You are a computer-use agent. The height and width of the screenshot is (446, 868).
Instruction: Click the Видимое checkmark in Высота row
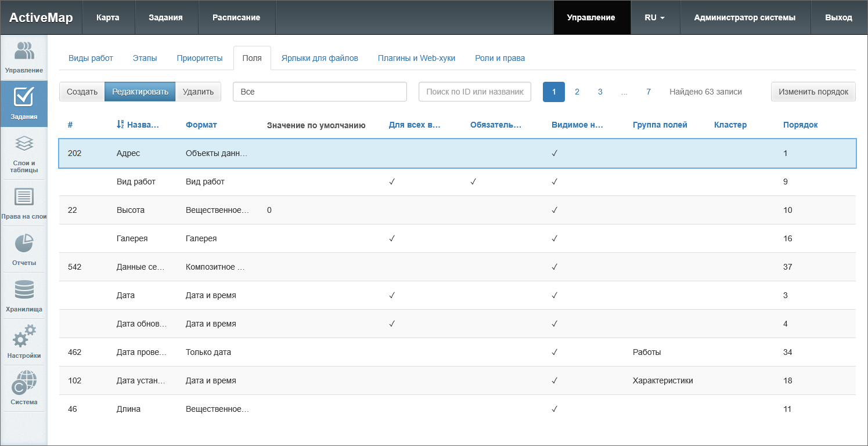pyautogui.click(x=554, y=210)
